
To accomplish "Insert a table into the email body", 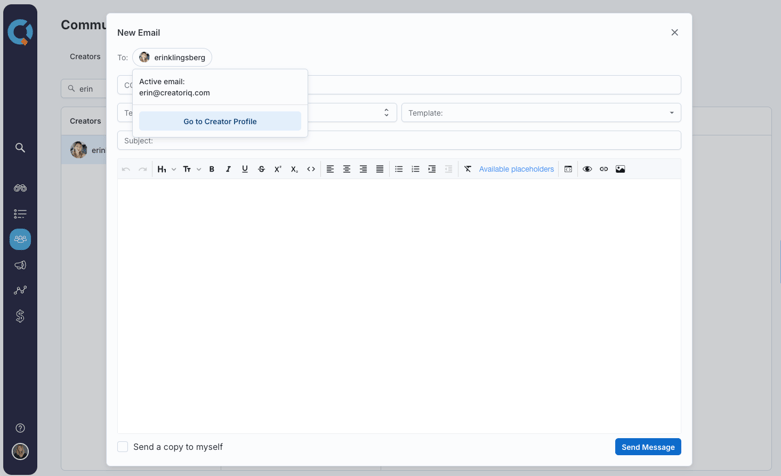I will pyautogui.click(x=568, y=169).
